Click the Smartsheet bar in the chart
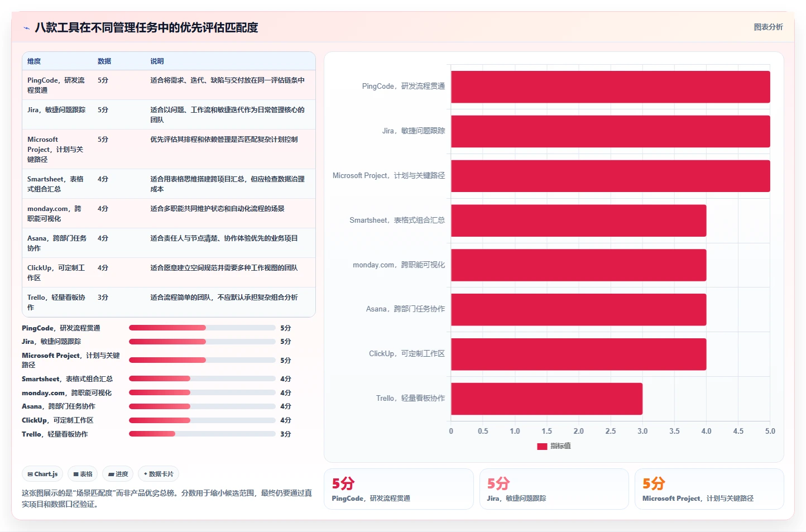This screenshot has height=532, width=806. (579, 221)
